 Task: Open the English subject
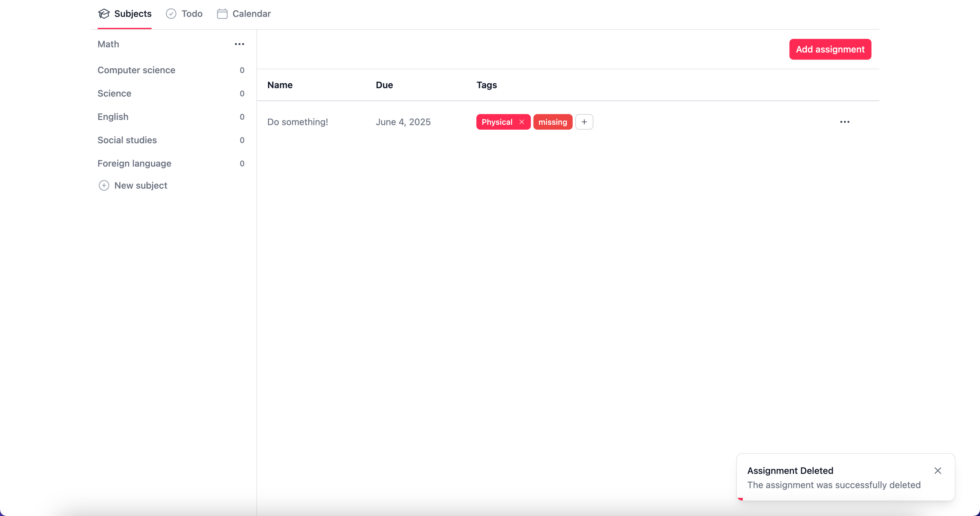(x=112, y=117)
